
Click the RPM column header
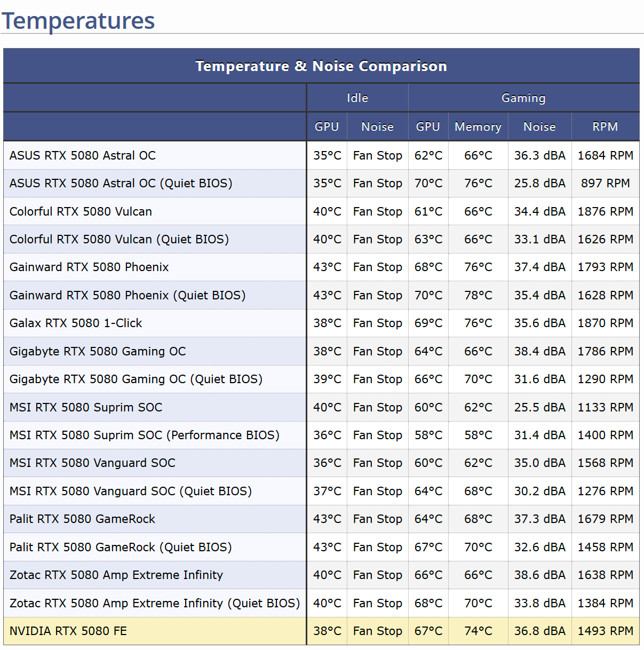point(605,127)
